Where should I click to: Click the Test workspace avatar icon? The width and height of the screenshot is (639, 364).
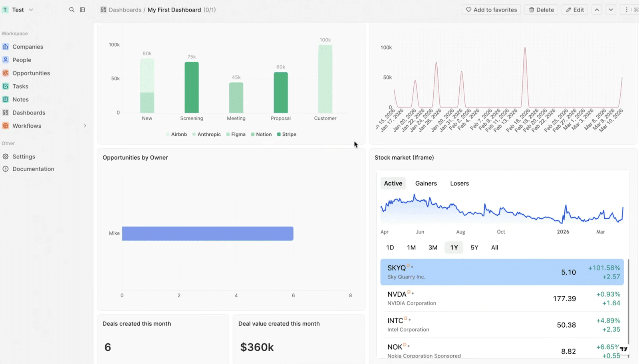pyautogui.click(x=5, y=10)
